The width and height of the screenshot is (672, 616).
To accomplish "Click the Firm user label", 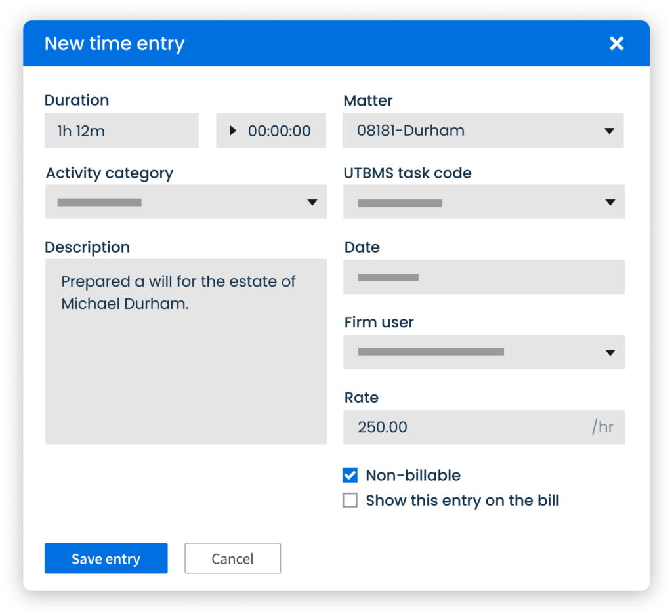I will (x=379, y=323).
